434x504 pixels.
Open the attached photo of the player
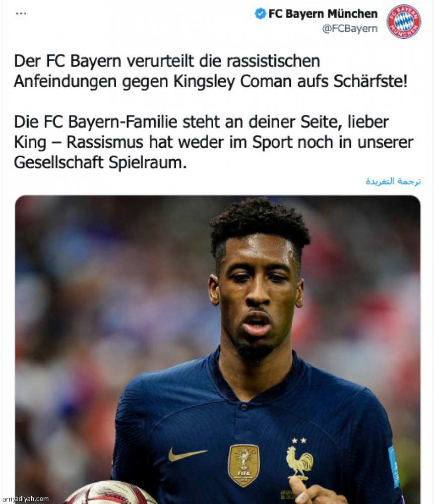coord(218,349)
